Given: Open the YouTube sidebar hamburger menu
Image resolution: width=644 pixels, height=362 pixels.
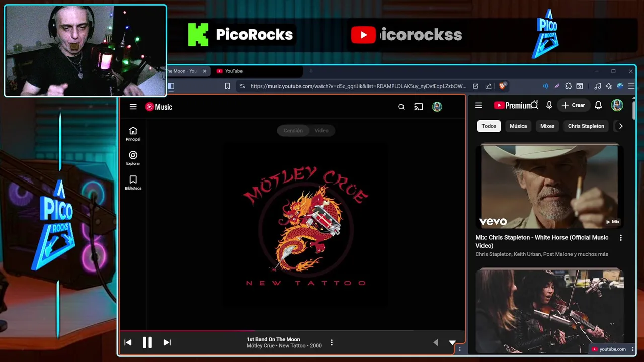Looking at the screenshot, I should coord(478,105).
